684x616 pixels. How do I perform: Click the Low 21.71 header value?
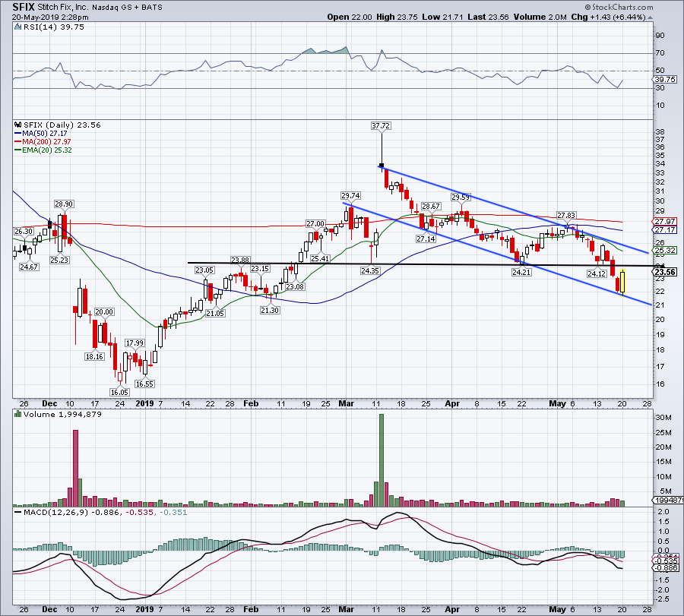pos(442,17)
